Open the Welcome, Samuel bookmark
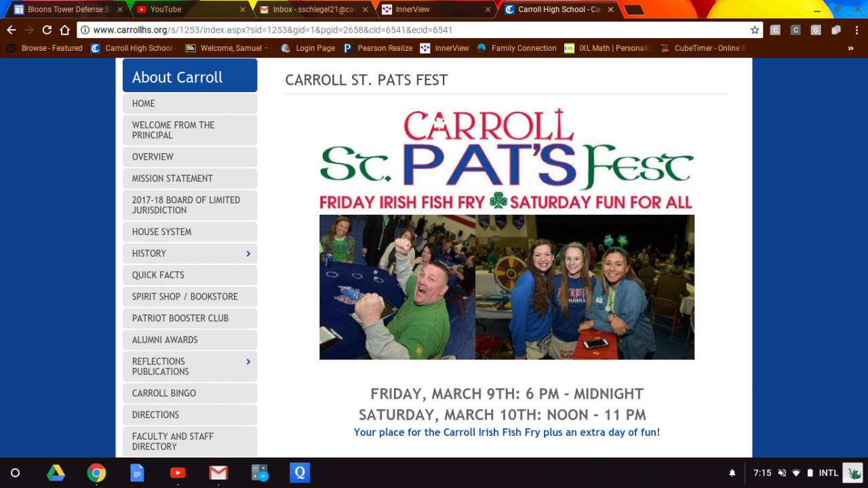 [x=228, y=48]
